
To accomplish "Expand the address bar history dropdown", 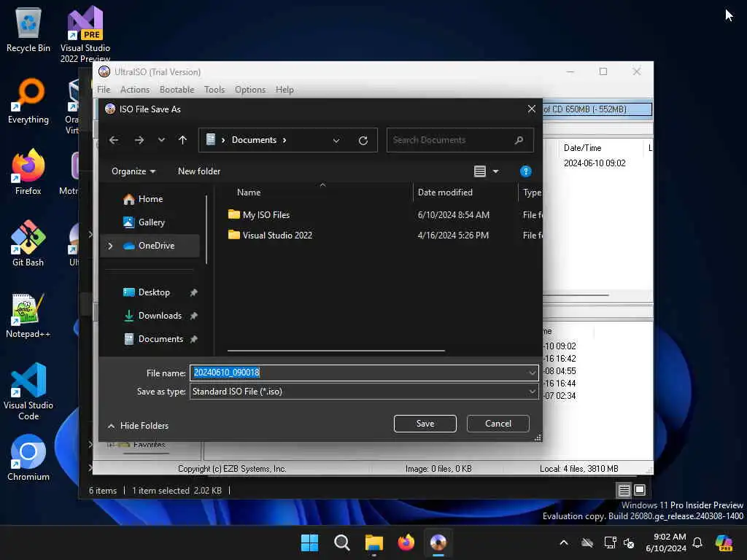I will [336, 141].
